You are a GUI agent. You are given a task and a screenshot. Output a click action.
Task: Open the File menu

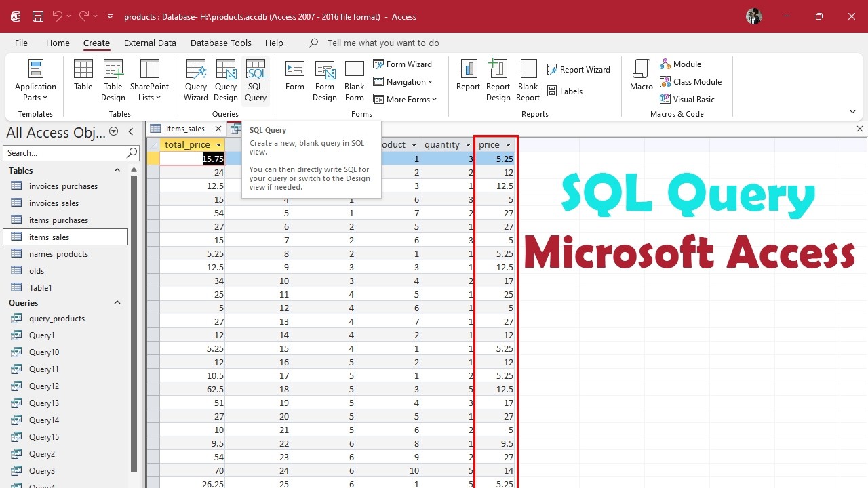(x=21, y=43)
